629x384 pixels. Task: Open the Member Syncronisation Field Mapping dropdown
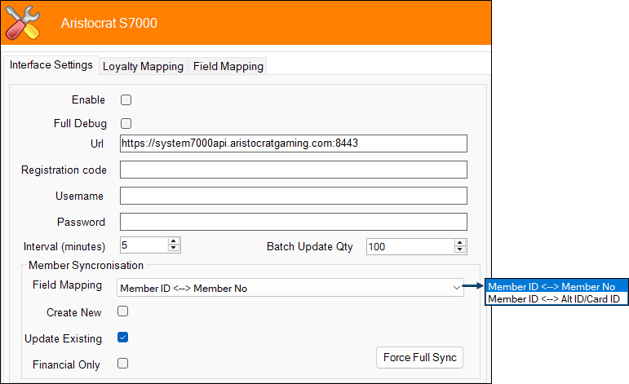(290, 288)
